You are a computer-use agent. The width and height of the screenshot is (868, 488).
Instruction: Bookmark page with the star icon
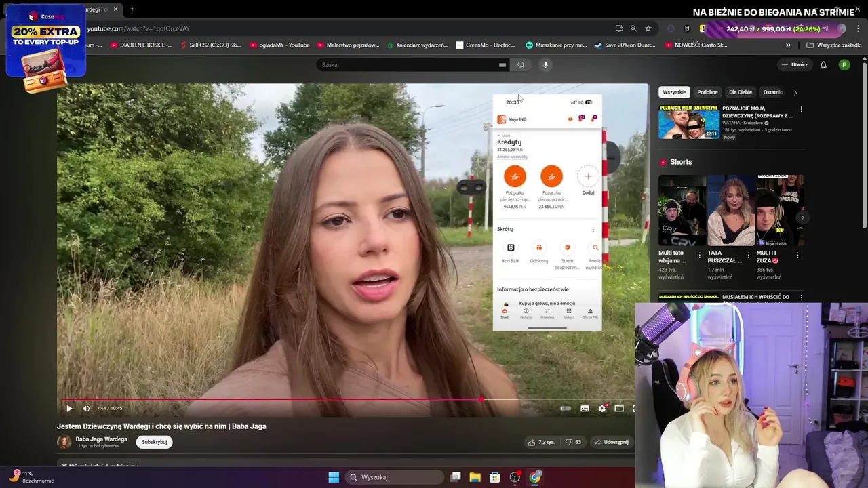(x=648, y=28)
